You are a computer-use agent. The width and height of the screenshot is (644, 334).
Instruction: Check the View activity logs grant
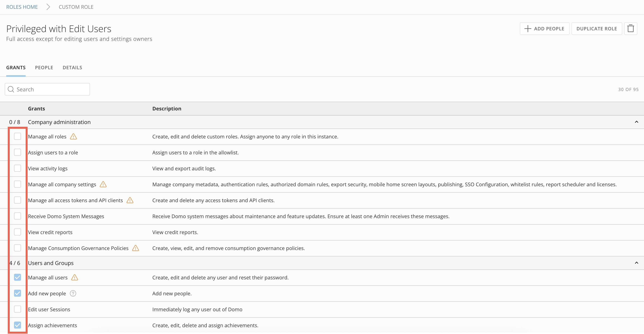click(17, 168)
